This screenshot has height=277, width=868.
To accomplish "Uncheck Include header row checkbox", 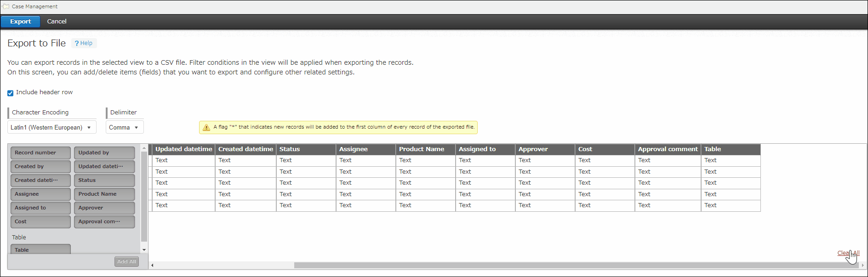I will pos(10,93).
